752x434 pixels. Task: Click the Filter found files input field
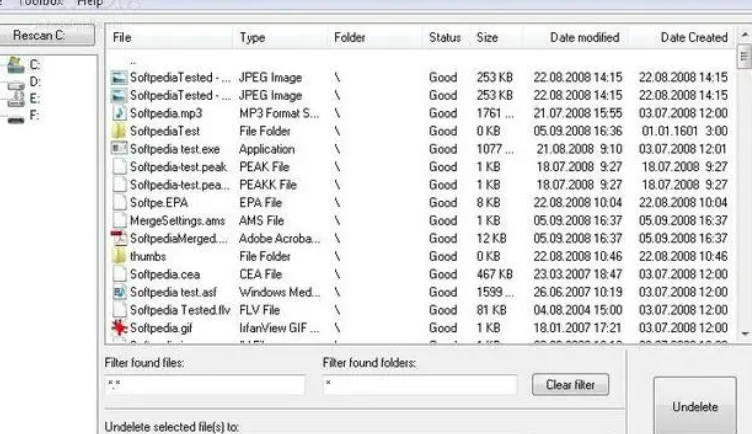click(205, 385)
